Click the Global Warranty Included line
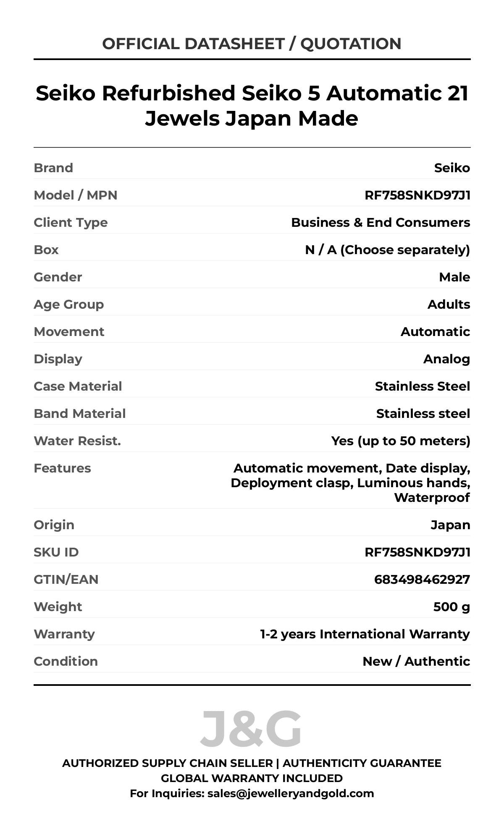Viewport: 504px width, 840px height. pyautogui.click(x=252, y=778)
